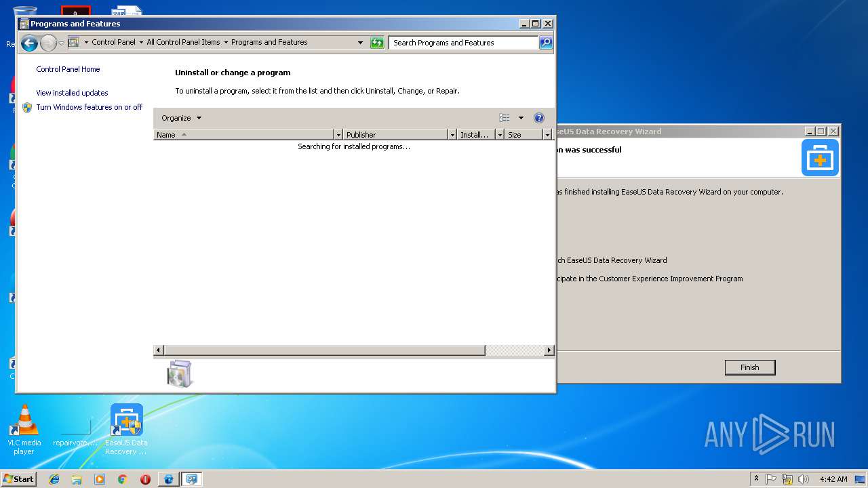The image size is (868, 488).
Task: Open the Organize menu
Action: [x=181, y=118]
